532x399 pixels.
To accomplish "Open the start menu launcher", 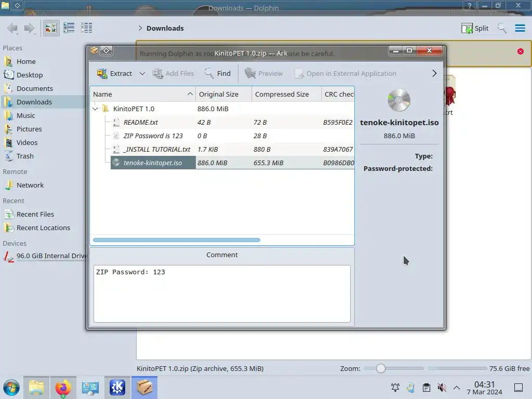I will (x=11, y=388).
